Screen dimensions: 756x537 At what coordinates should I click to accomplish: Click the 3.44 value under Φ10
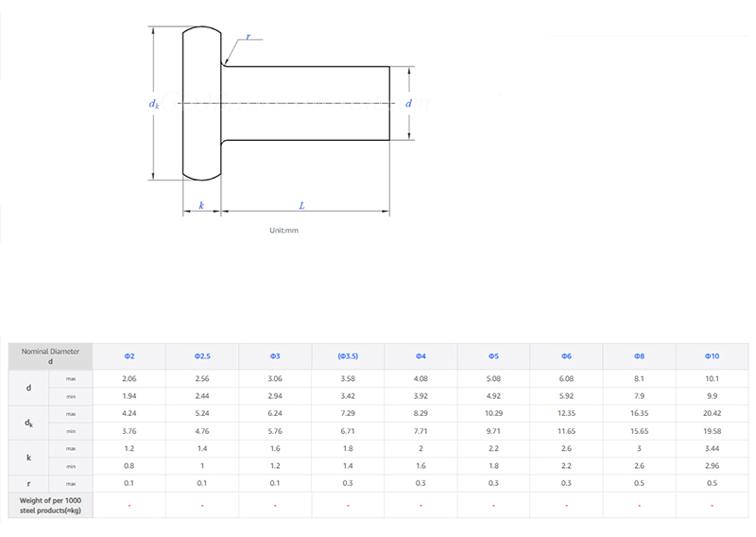[x=712, y=448]
